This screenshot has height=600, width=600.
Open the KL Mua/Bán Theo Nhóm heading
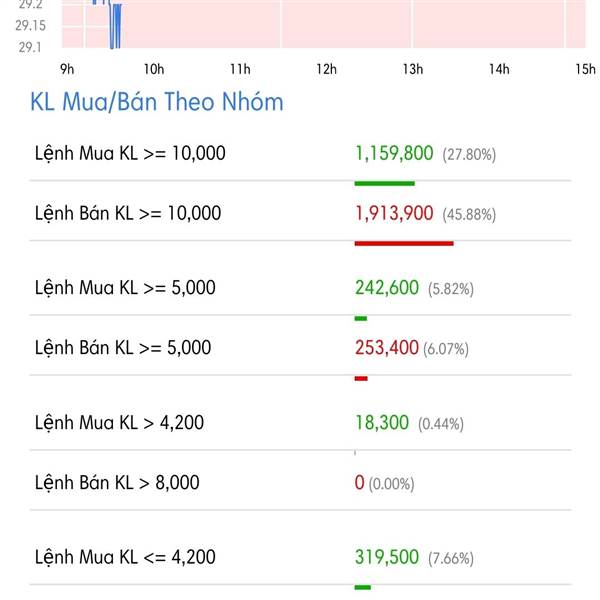[x=157, y=102]
